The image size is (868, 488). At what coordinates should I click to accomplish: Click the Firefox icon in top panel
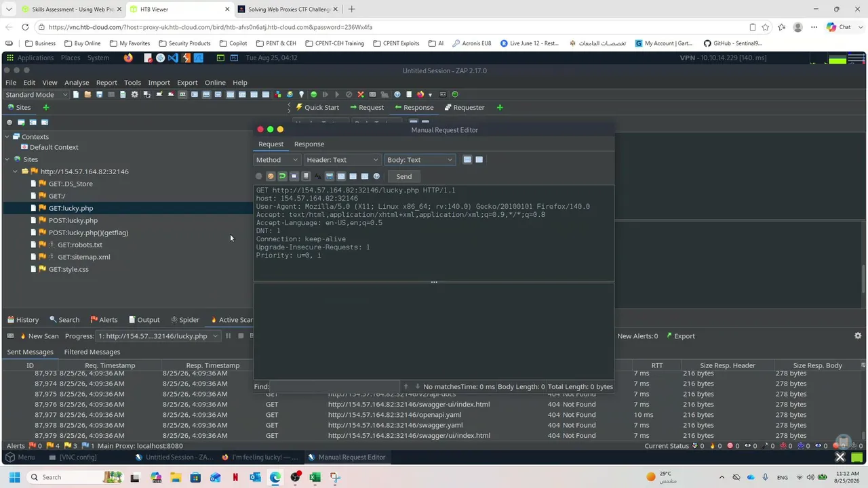pos(128,58)
